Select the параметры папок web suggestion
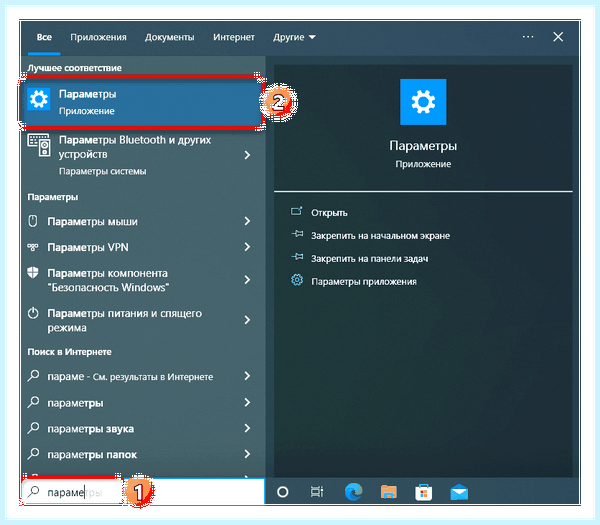Viewport: 600px width, 525px height. click(x=142, y=455)
